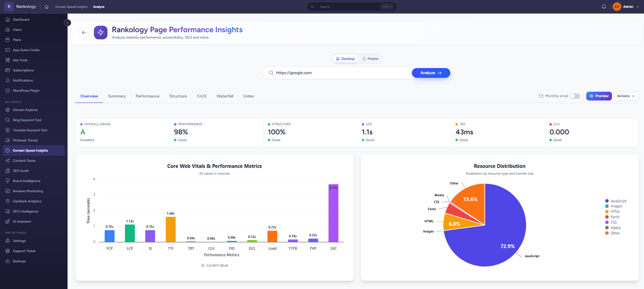Screen dimensions: 644x289
Task: Click the AD user avatar
Action: tap(617, 7)
